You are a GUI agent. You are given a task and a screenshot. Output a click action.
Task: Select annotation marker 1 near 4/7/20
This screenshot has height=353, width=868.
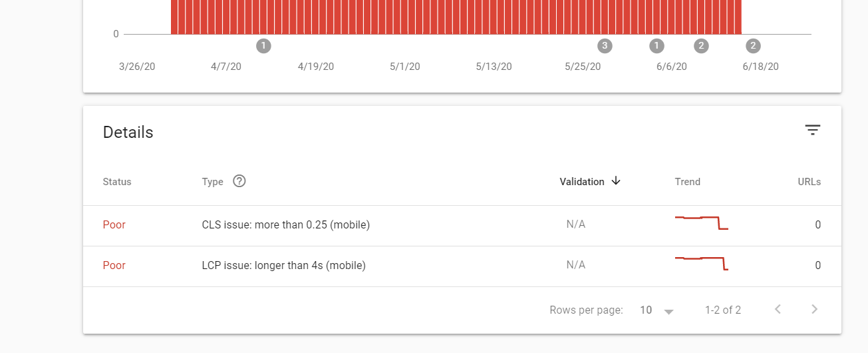click(263, 46)
